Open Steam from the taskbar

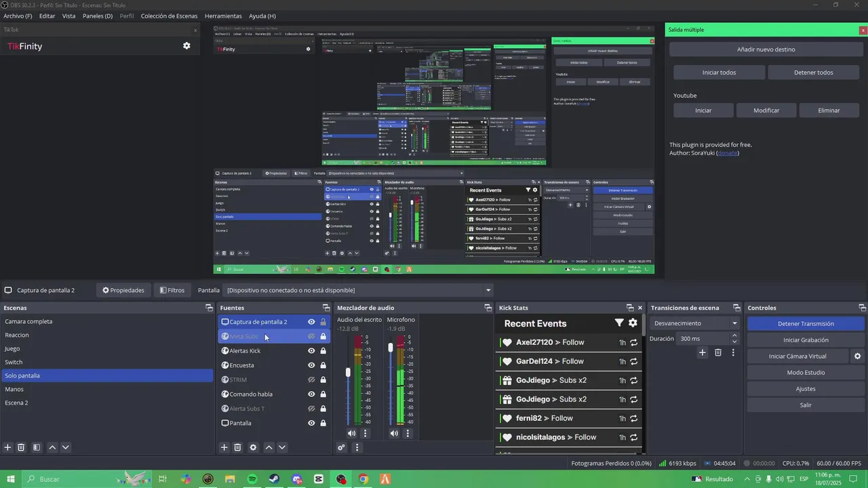point(274,479)
